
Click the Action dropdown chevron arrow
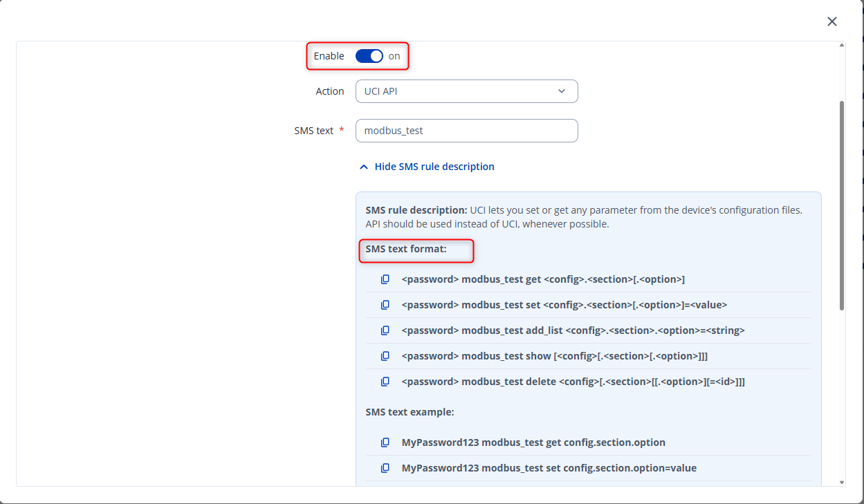561,91
